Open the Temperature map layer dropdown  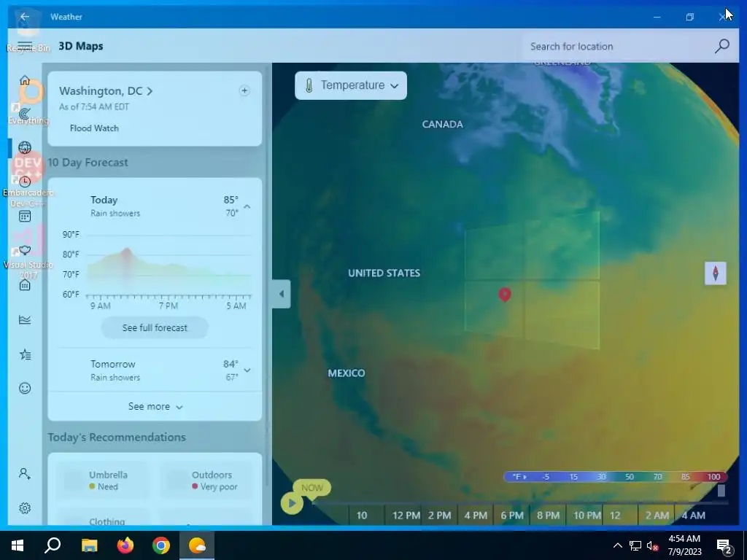(351, 86)
